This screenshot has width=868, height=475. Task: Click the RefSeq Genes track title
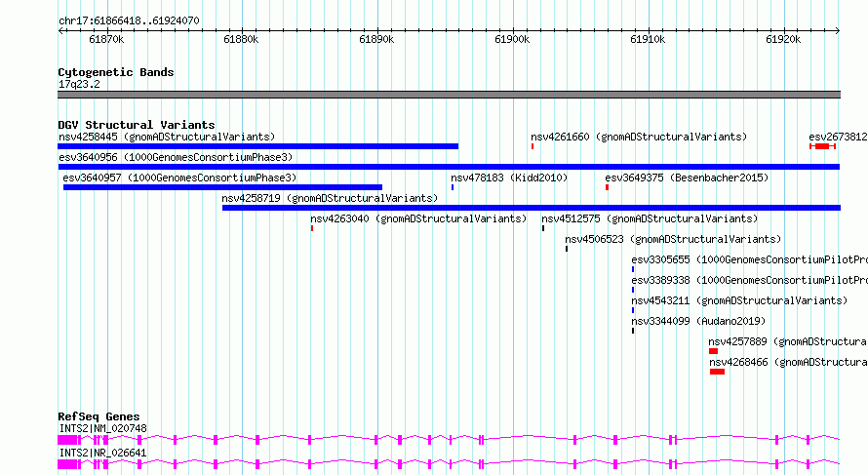(99, 416)
